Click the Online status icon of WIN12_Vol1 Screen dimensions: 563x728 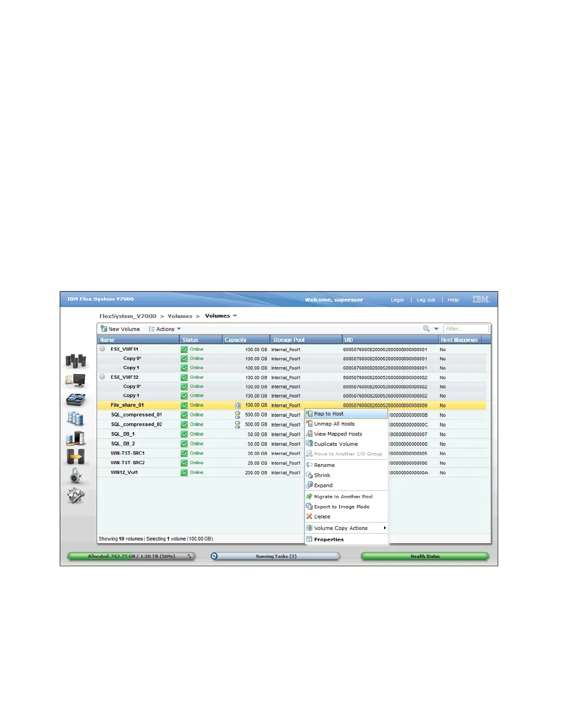[x=184, y=472]
